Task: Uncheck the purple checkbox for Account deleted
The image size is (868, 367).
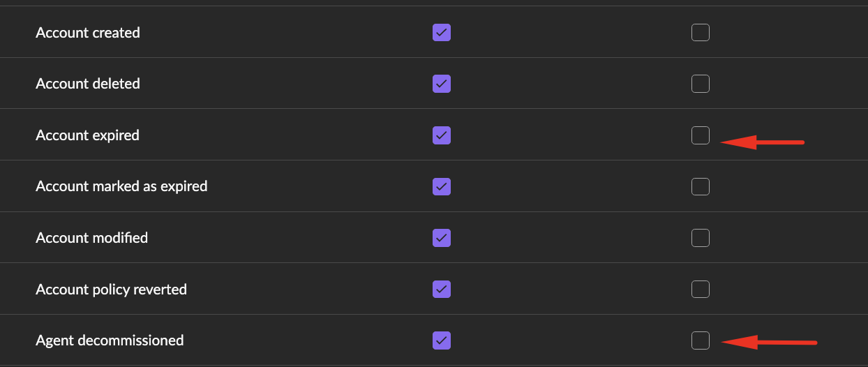Action: [x=442, y=84]
